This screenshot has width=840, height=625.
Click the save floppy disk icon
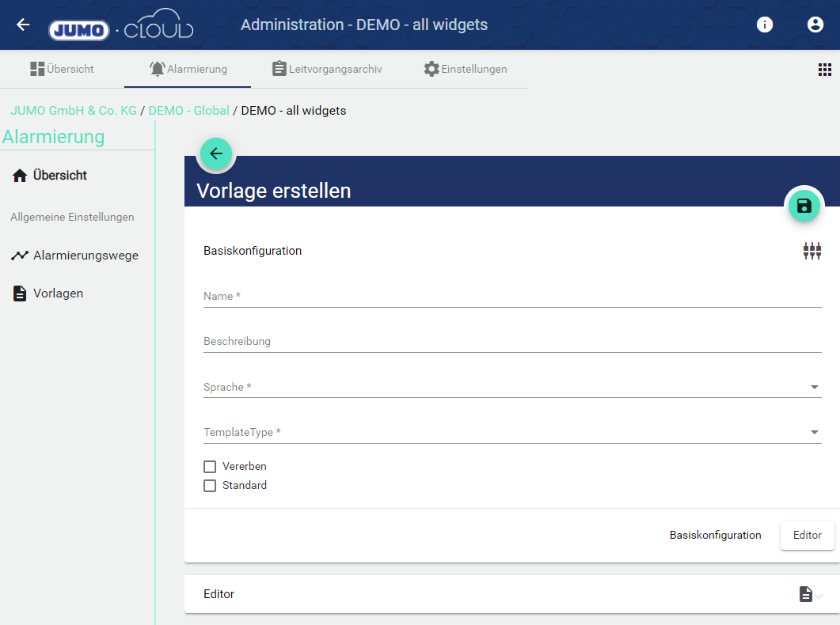804,206
